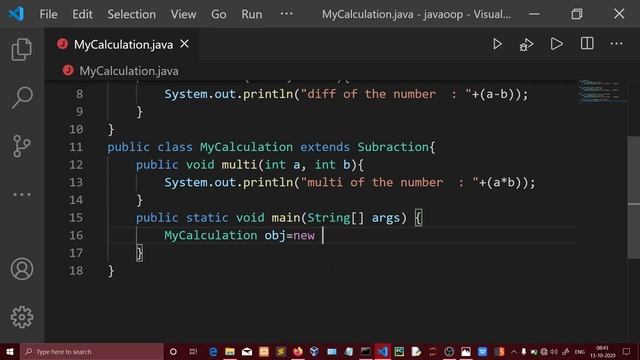The width and height of the screenshot is (640, 360).
Task: Click the static keyword on line 15
Action: pos(207,218)
